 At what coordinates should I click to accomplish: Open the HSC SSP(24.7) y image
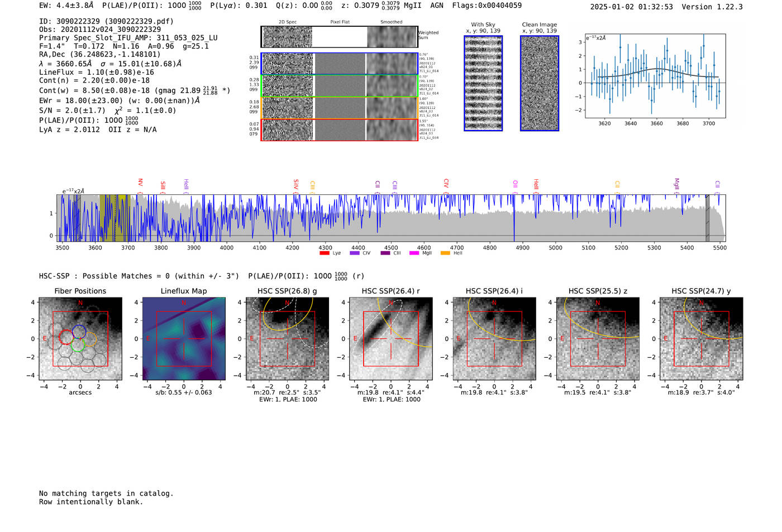[702, 338]
